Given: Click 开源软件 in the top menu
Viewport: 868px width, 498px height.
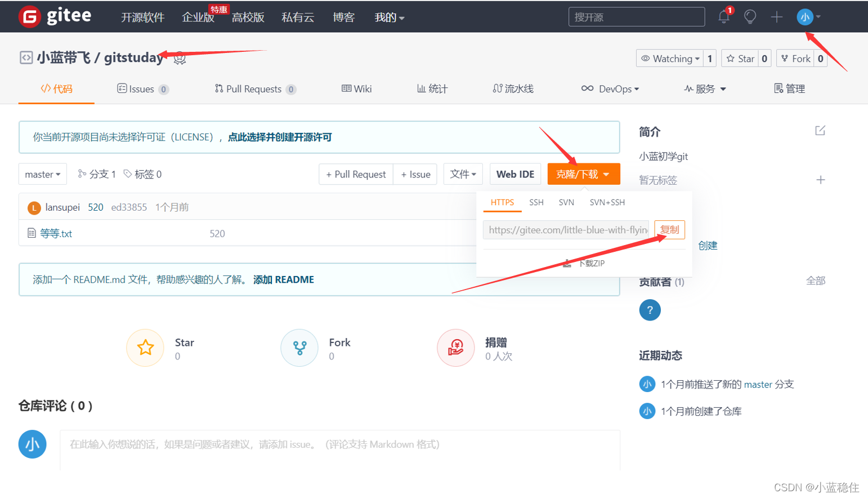Looking at the screenshot, I should pyautogui.click(x=143, y=17).
